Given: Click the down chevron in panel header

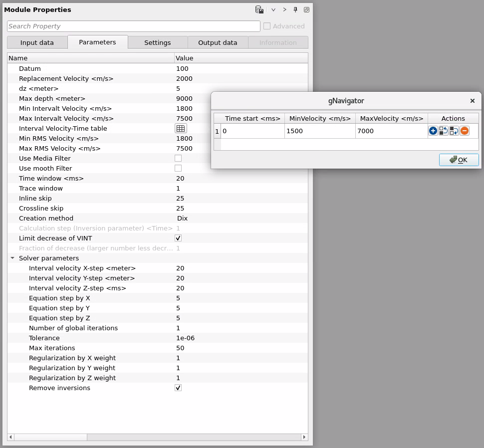Looking at the screenshot, I should pos(273,10).
